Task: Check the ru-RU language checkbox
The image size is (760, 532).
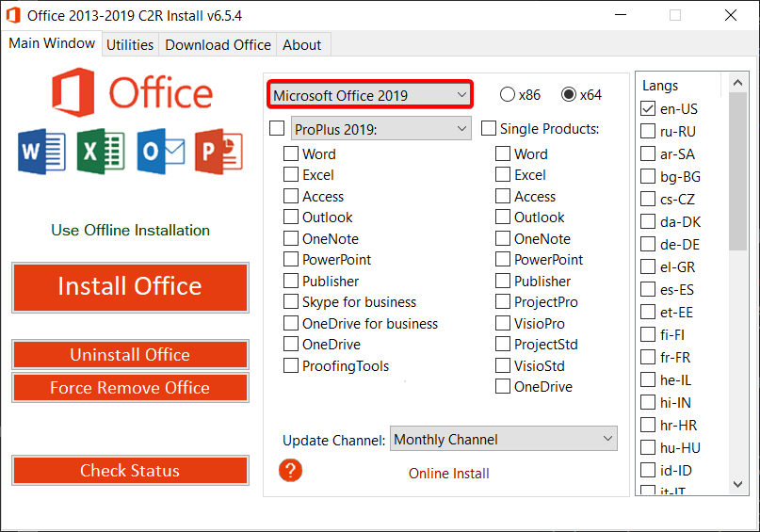Action: point(648,132)
